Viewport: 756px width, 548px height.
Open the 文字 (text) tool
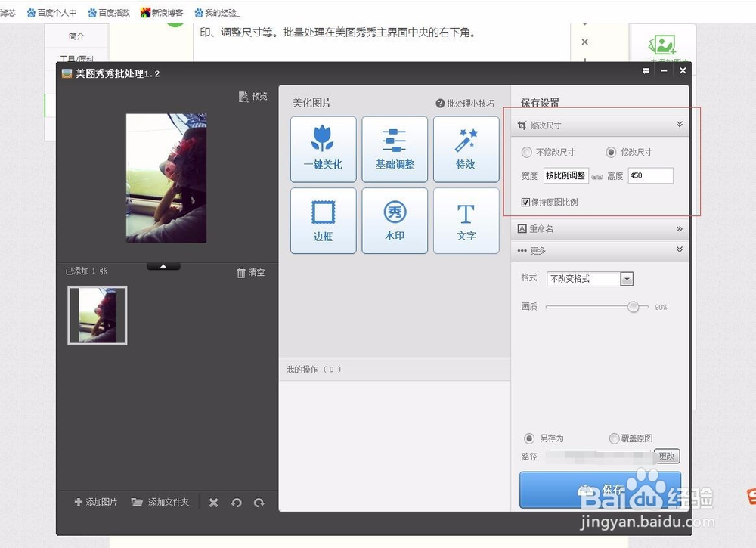(x=466, y=221)
